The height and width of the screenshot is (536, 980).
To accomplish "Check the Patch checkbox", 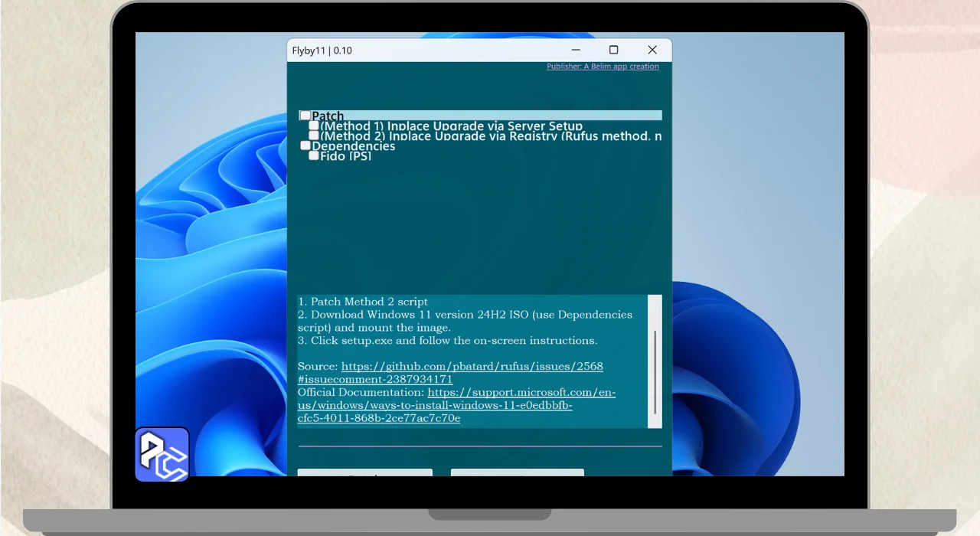I will [305, 116].
